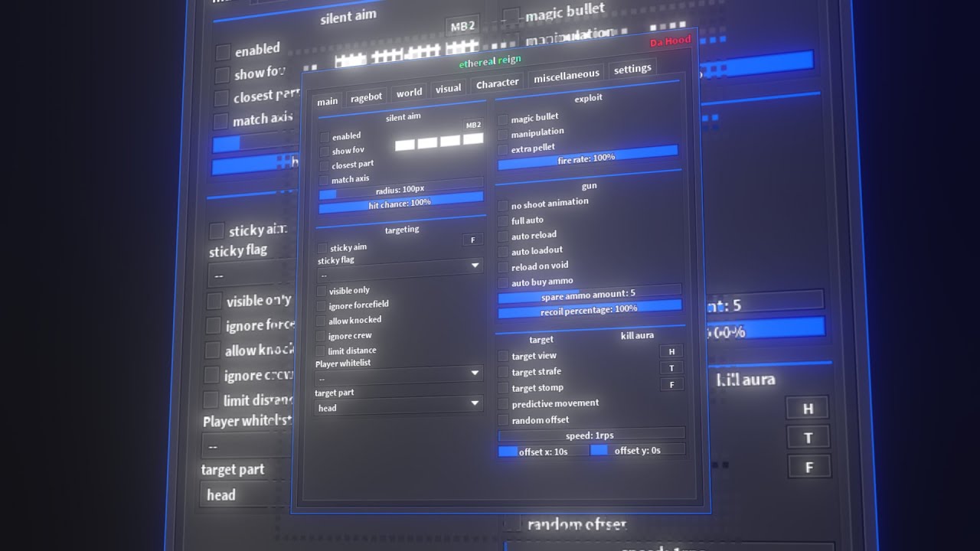980x551 pixels.
Task: Enable predictive movement
Action: [503, 404]
